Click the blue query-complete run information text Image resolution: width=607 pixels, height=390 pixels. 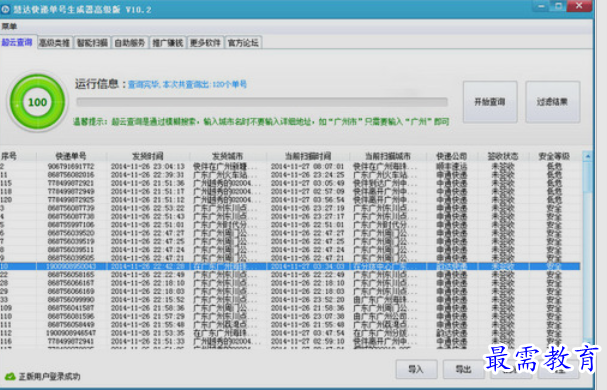click(x=187, y=84)
